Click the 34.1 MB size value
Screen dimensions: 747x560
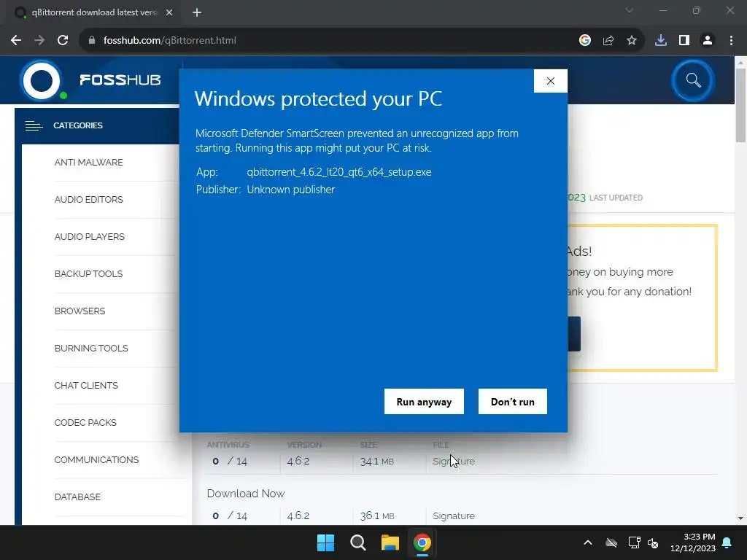[x=377, y=461]
